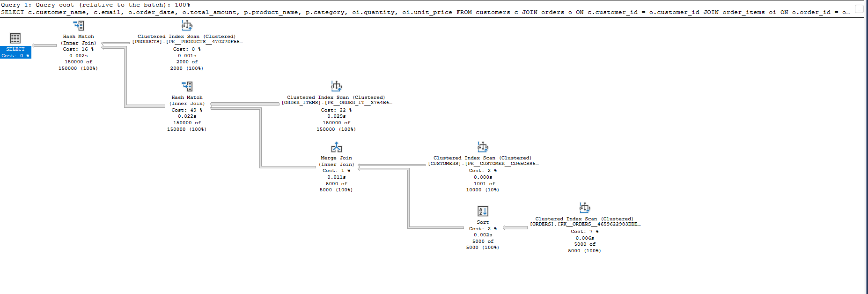Click '0.002s' under the 16 % Hash Match

point(79,56)
